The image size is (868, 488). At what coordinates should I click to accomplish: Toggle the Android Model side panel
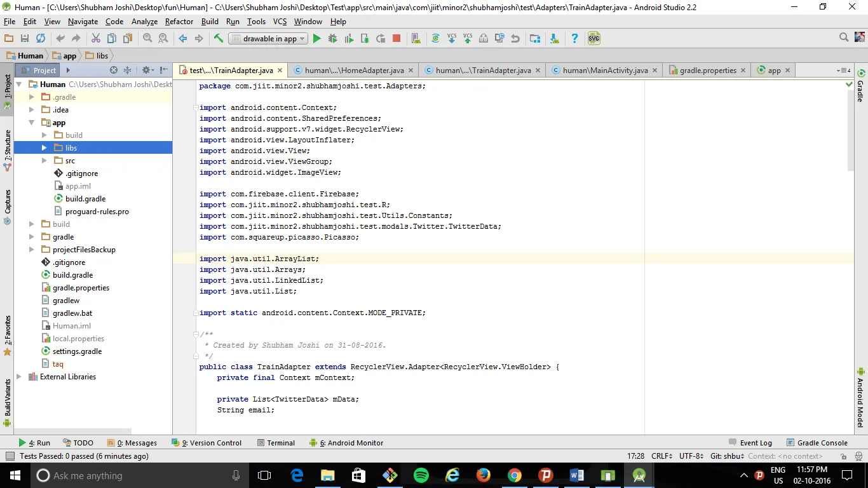pyautogui.click(x=861, y=398)
